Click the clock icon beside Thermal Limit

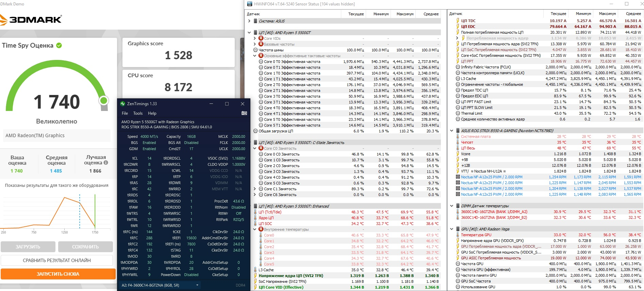[x=458, y=113]
